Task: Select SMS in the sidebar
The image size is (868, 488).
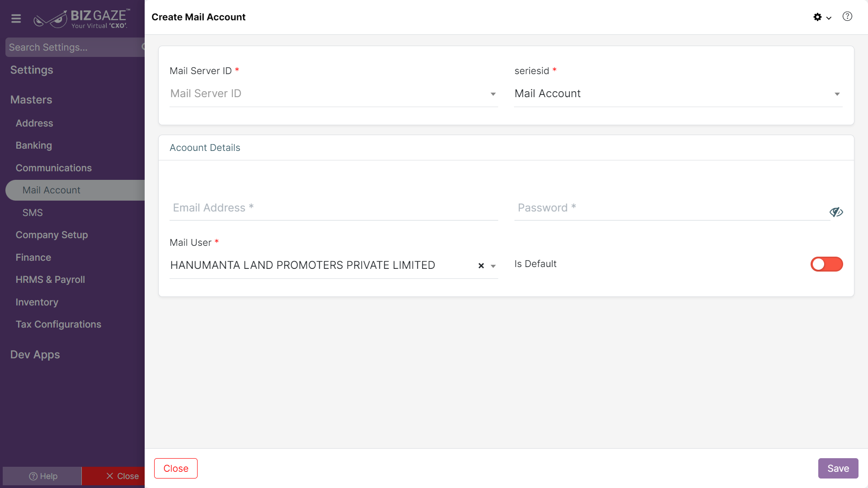Action: click(x=33, y=213)
